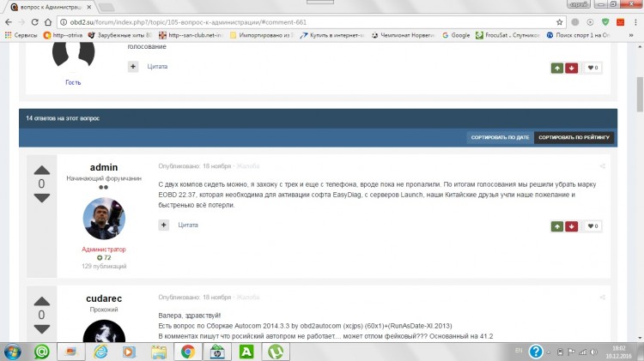Click the blue help question tray icon
This screenshot has width=644, height=361.
point(536,352)
